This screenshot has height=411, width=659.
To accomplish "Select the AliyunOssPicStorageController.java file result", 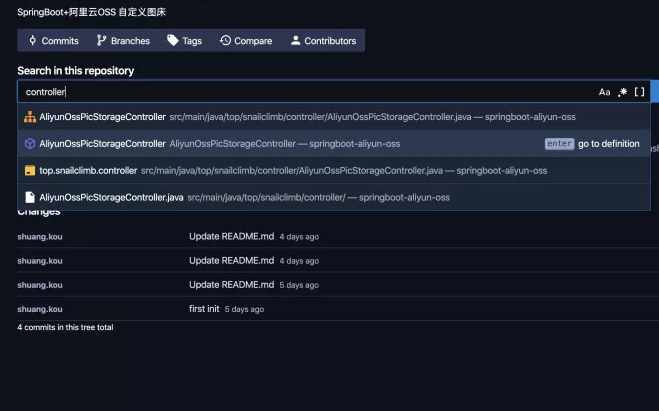I will [x=334, y=198].
